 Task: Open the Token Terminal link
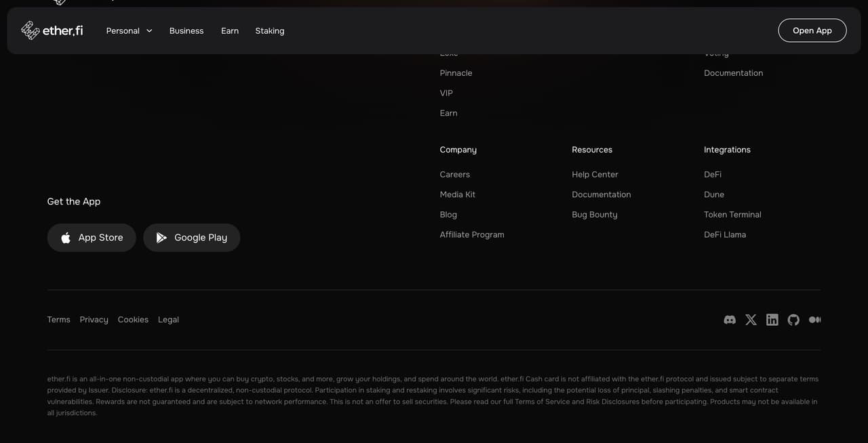(732, 215)
